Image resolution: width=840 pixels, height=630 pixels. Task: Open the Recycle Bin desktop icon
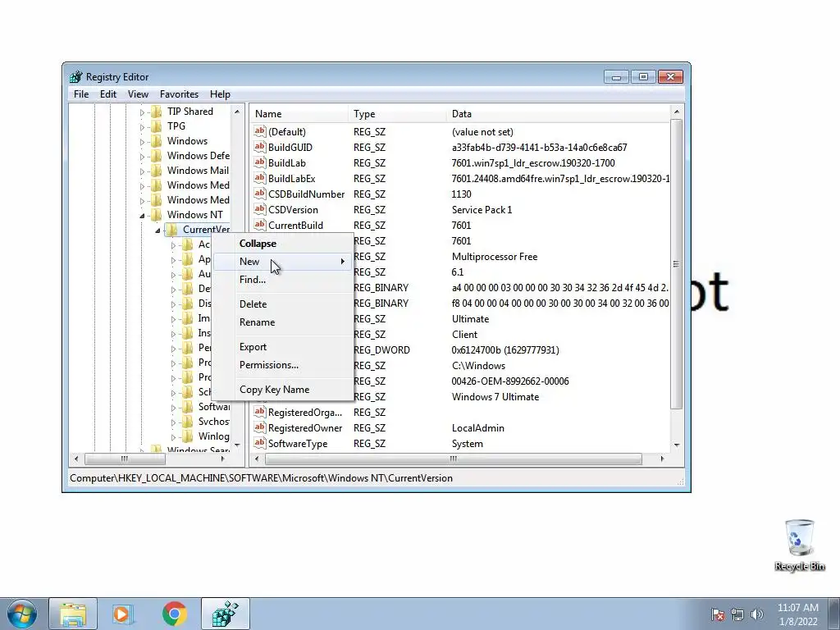click(x=799, y=546)
